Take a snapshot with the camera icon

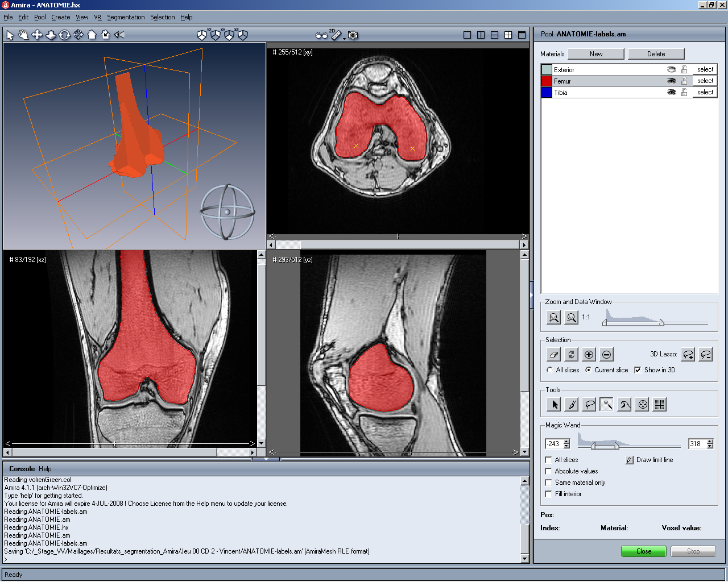click(x=353, y=35)
